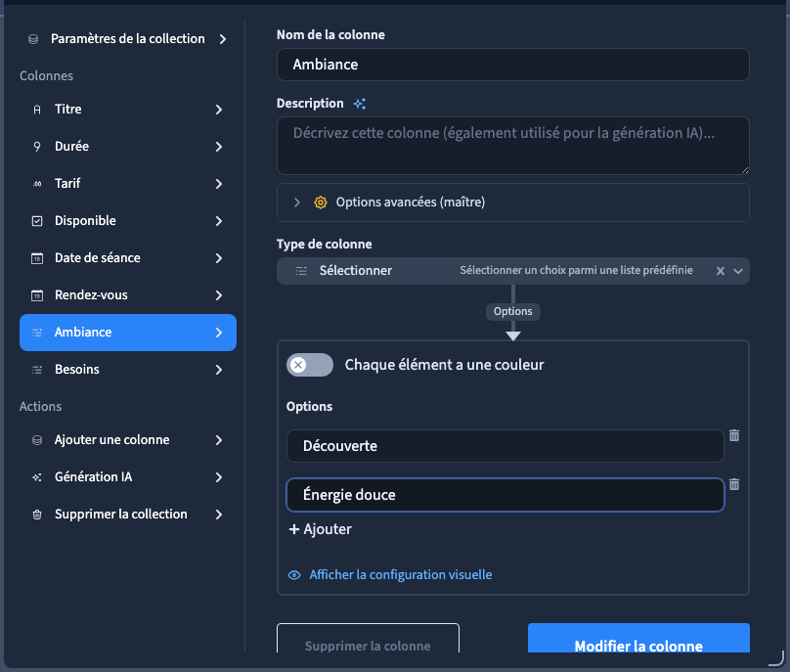
Task: Click the text icon beside Titre
Action: [37, 110]
